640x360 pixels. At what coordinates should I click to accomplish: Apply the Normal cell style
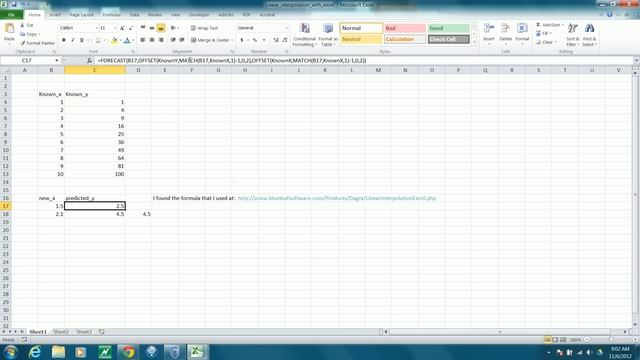click(x=361, y=28)
